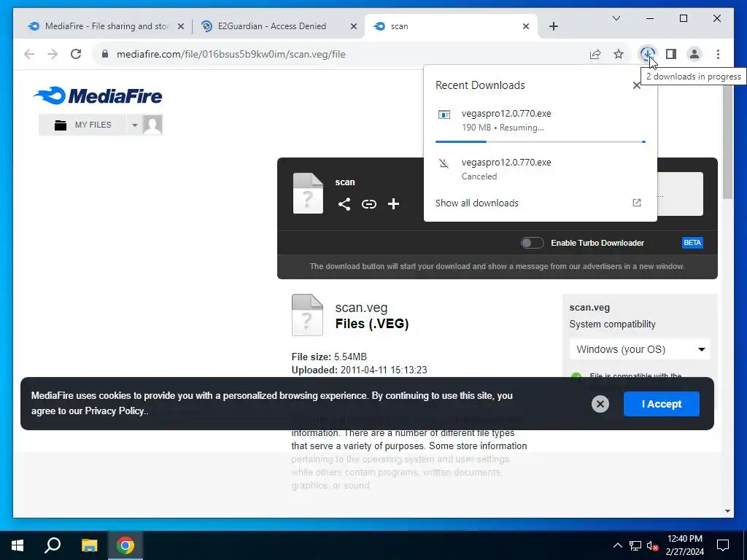Select the canceled vegaspro12.0.770.exe download
The height and width of the screenshot is (560, 747).
[x=541, y=169]
